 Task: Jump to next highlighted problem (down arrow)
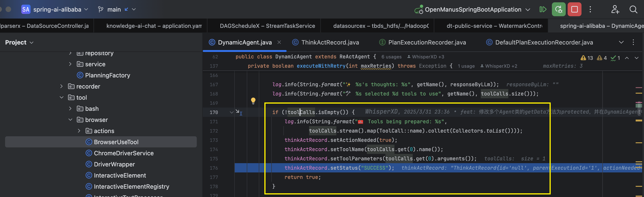pyautogui.click(x=636, y=58)
